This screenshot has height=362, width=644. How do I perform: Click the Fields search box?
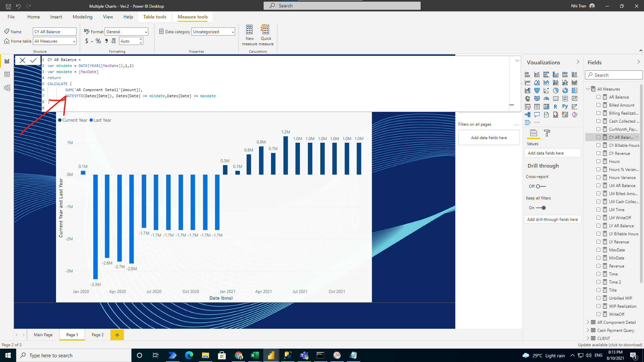pyautogui.click(x=614, y=75)
